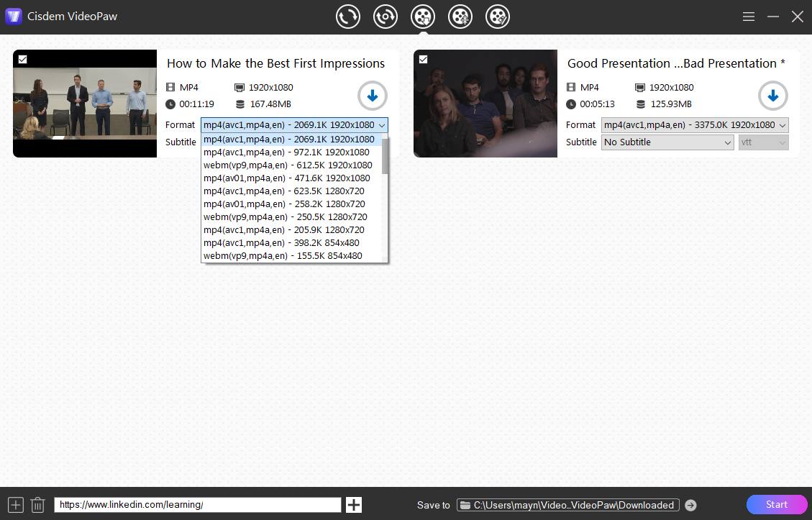This screenshot has width=812, height=520.
Task: Uncheck the Good Presentation video checkbox
Action: point(424,60)
